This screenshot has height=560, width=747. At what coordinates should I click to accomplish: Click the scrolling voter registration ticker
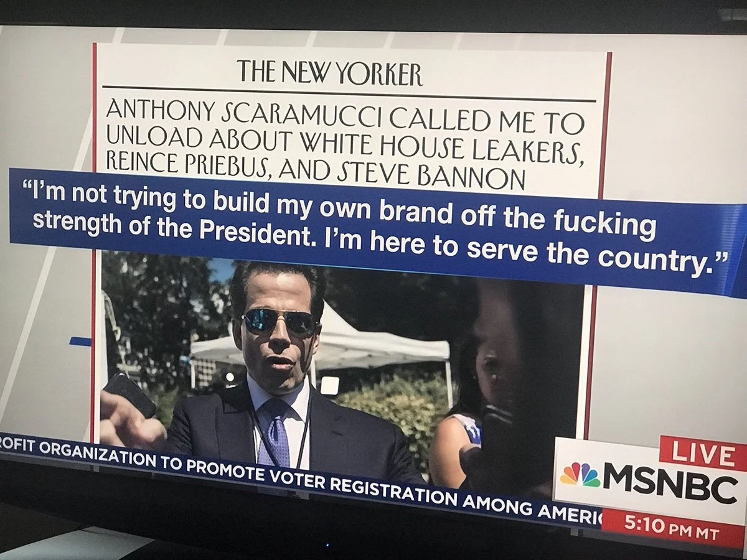coord(299,478)
